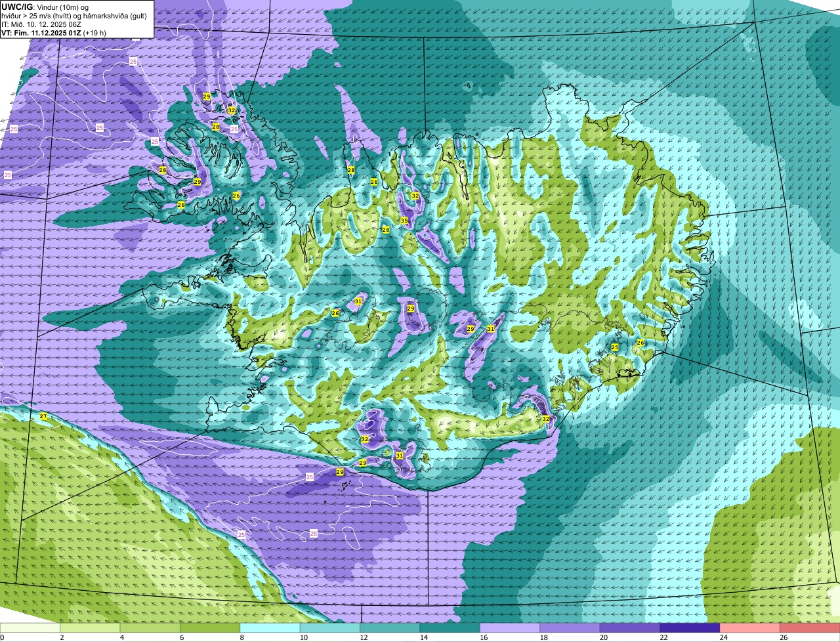Select the 8–10 m/s pale cyan legend swatch

[270, 628]
